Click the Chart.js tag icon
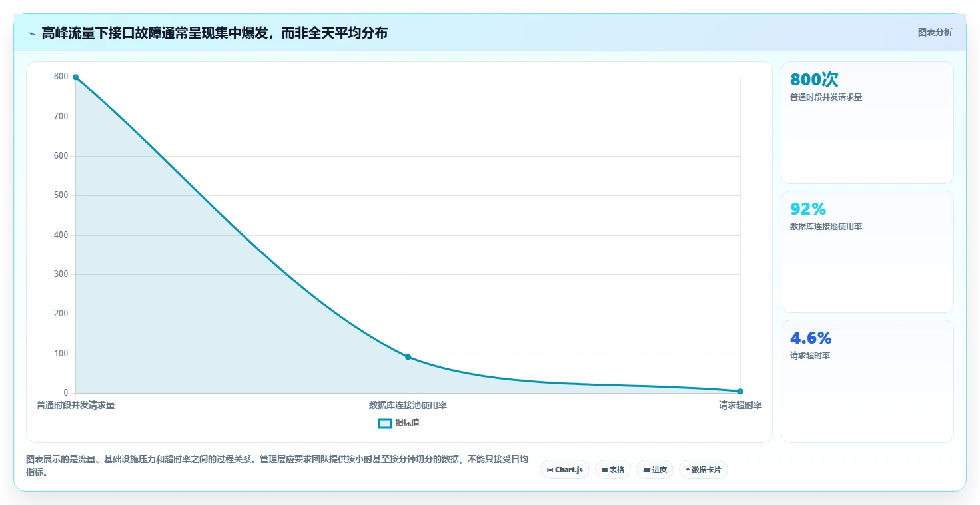This screenshot has width=980, height=505. 550,470
